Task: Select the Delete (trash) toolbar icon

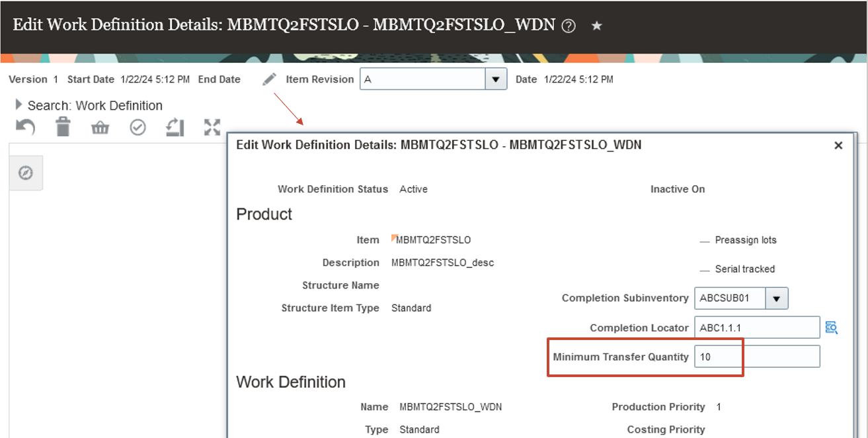Action: [63, 126]
